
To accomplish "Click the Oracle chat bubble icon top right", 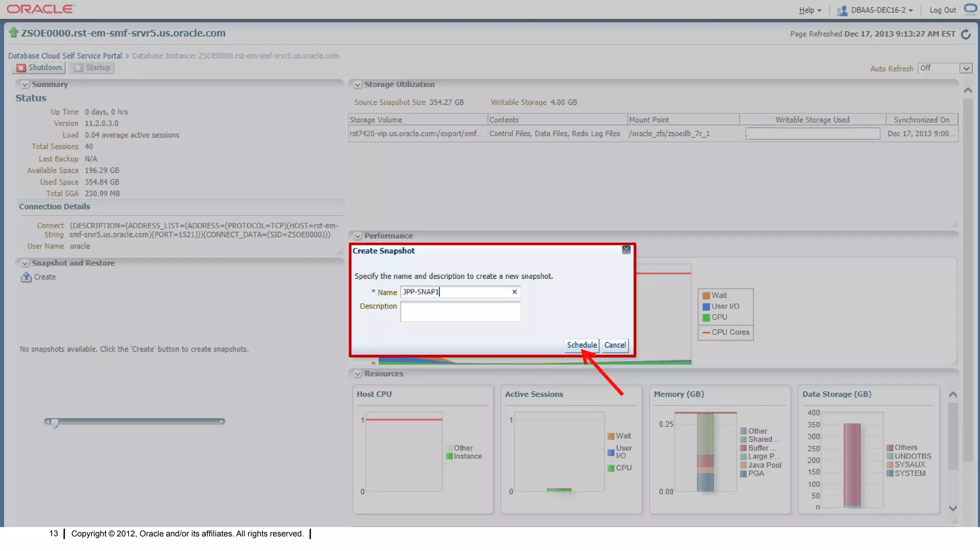I will pyautogui.click(x=970, y=9).
